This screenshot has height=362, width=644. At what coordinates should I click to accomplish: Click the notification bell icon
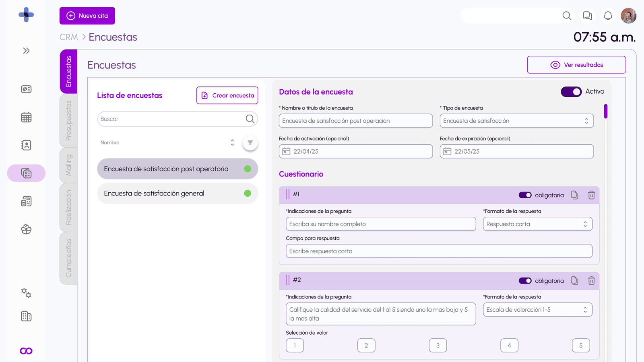click(x=608, y=16)
